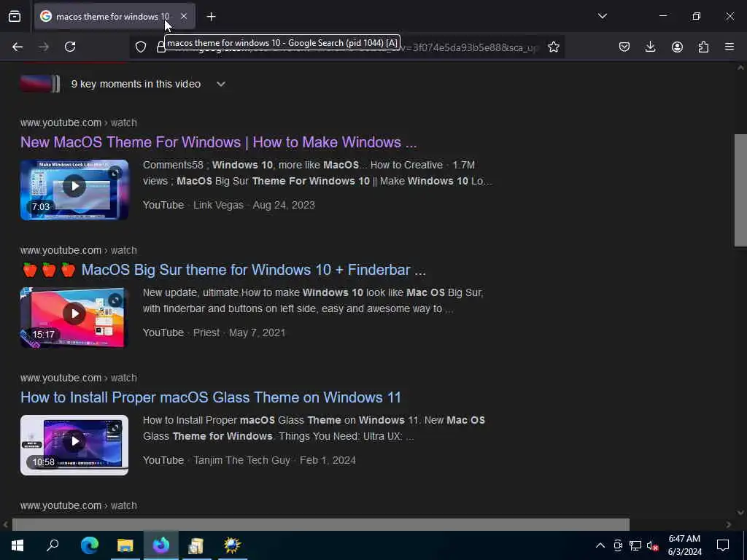Open Save to Pocket icon
The height and width of the screenshot is (560, 747).
(x=624, y=47)
